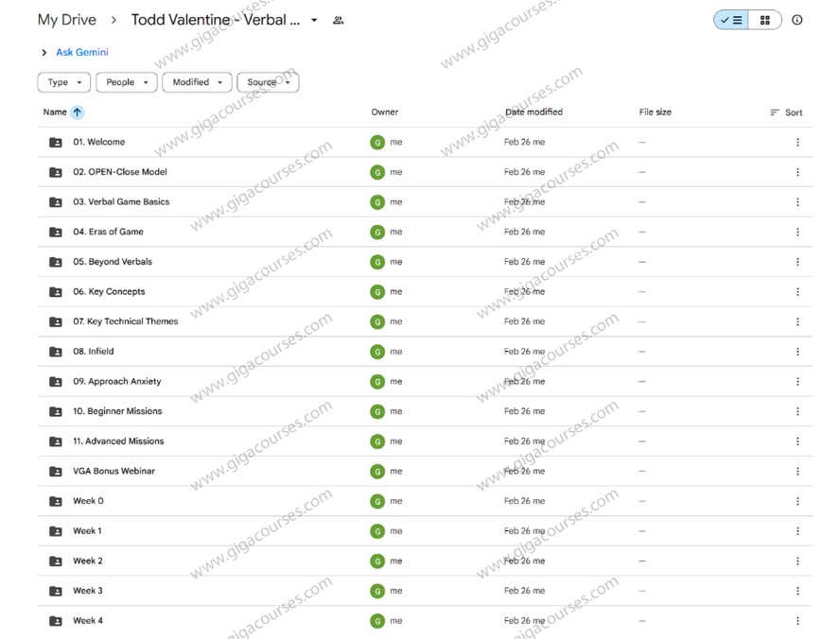Click the folder icon for Week 0
The height and width of the screenshot is (639, 840).
(x=55, y=501)
